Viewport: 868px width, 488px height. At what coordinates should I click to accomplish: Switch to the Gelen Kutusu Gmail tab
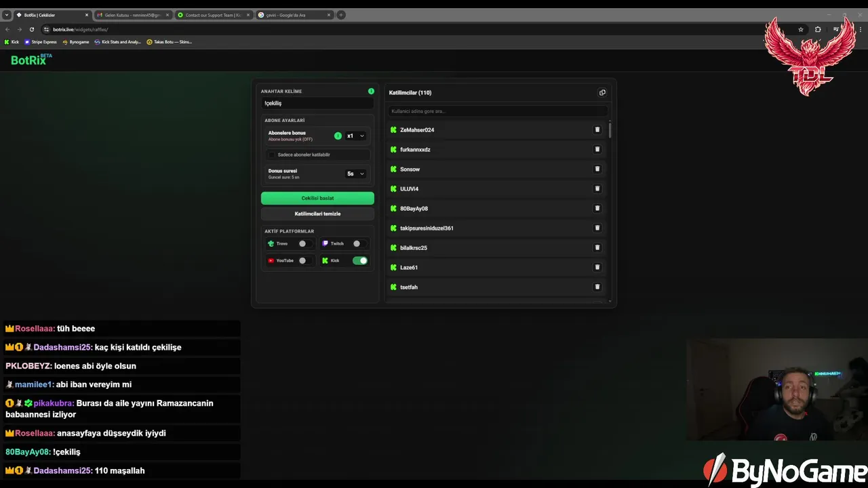[x=132, y=15]
